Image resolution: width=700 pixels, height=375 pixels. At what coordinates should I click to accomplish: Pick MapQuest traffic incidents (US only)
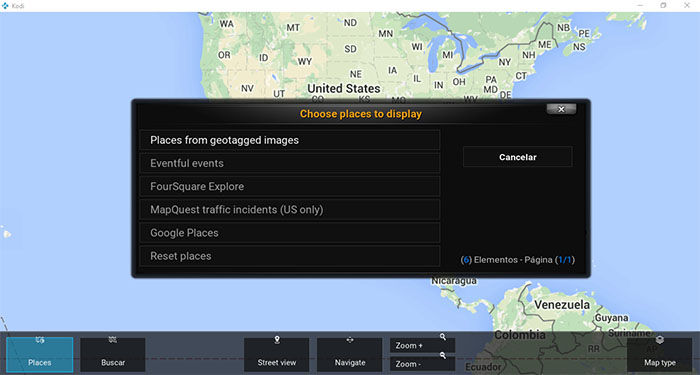pyautogui.click(x=290, y=210)
